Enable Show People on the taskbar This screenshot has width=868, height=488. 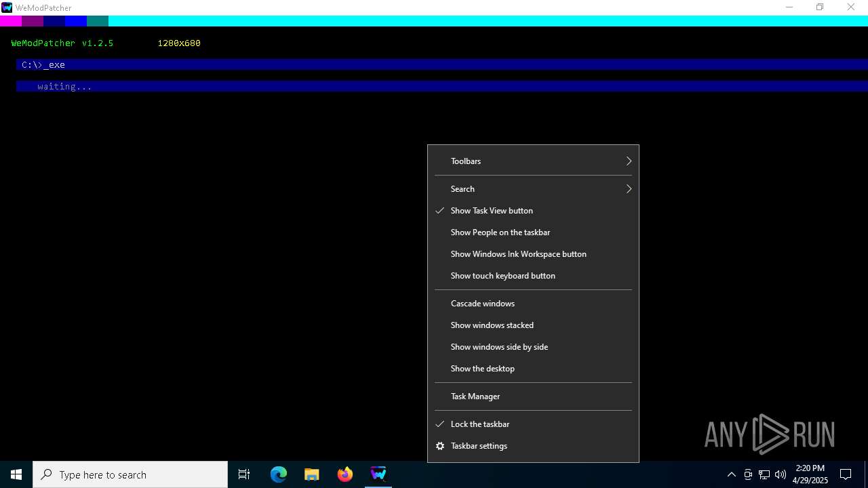coord(533,232)
